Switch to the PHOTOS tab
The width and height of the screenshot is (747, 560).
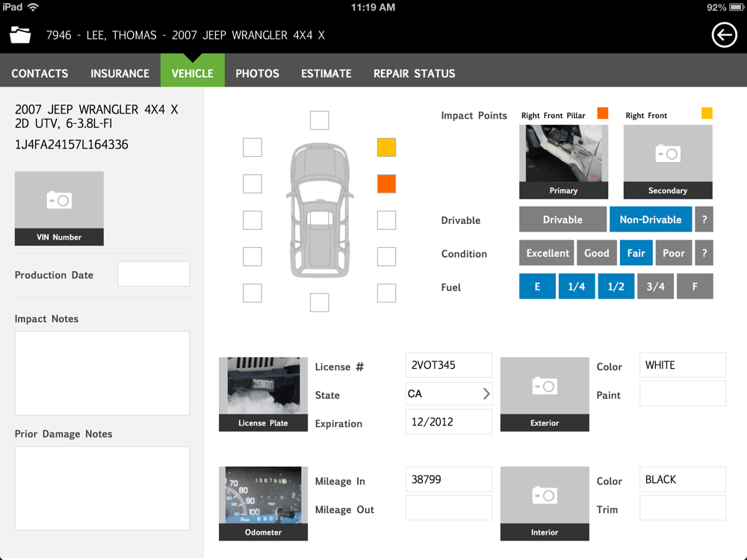[x=257, y=73]
